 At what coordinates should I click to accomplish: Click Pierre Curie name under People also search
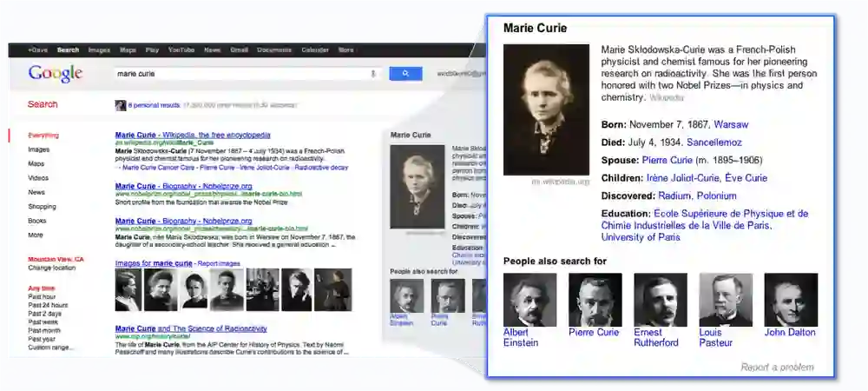pyautogui.click(x=594, y=333)
